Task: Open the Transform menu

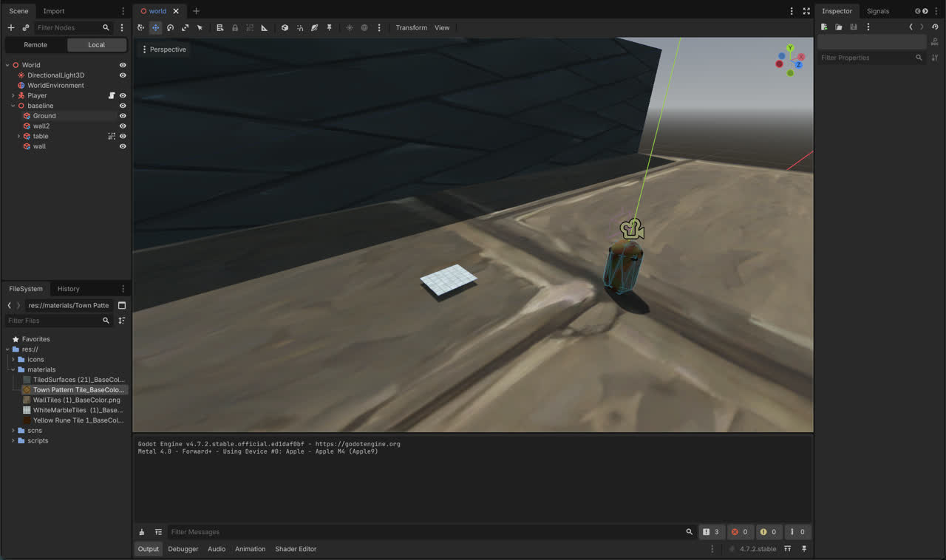Action: [411, 27]
